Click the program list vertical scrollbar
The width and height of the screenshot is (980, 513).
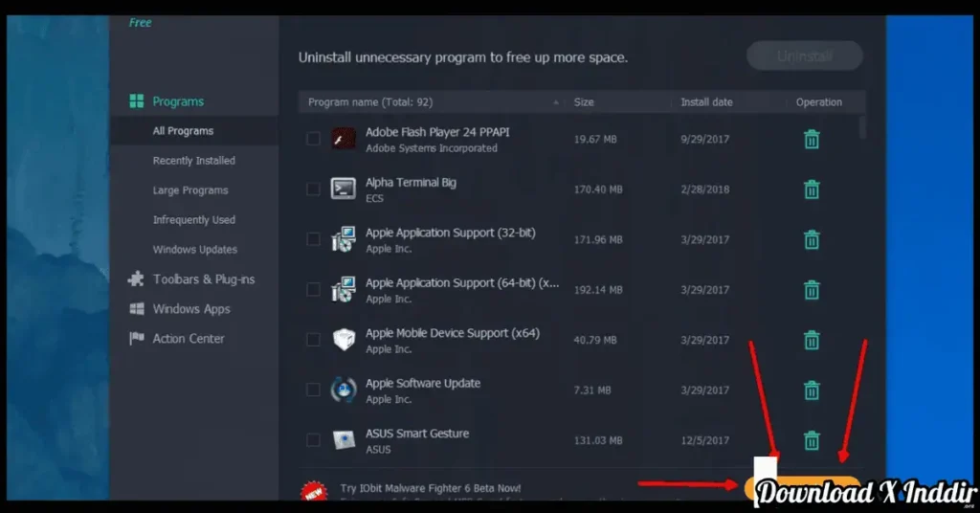click(x=862, y=127)
